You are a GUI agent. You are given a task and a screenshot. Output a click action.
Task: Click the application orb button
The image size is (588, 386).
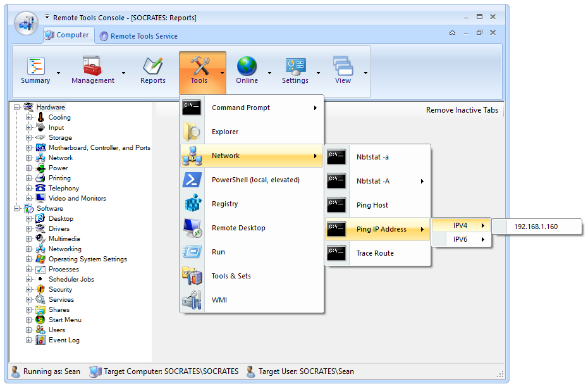click(27, 23)
